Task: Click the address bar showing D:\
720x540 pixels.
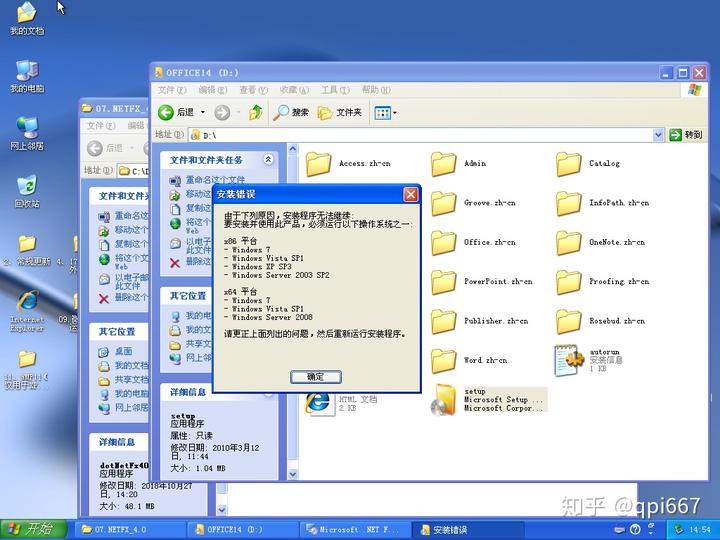Action: pyautogui.click(x=422, y=135)
